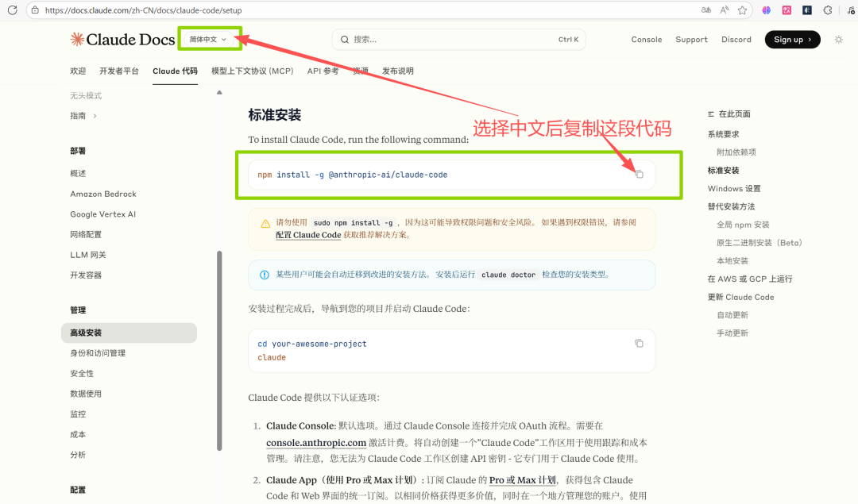Open the browser translate icon in the address bar
The height and width of the screenshot is (504, 858).
[x=706, y=10]
